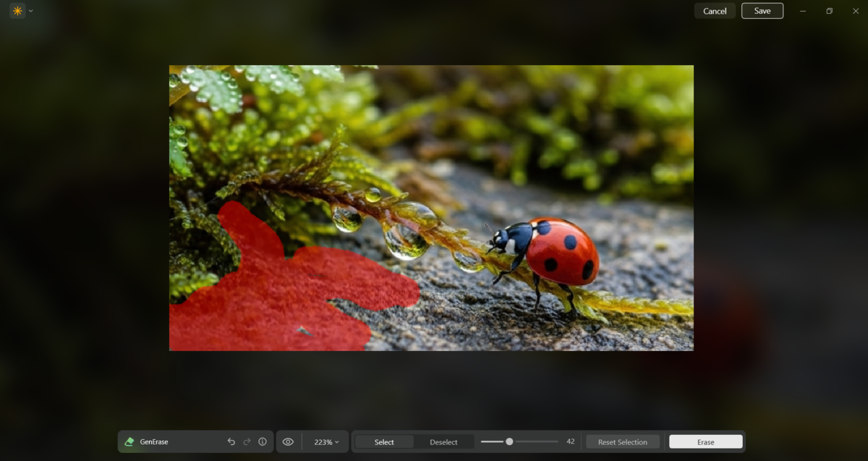This screenshot has height=461, width=868.
Task: Cancel the GenErase edits
Action: pyautogui.click(x=715, y=11)
